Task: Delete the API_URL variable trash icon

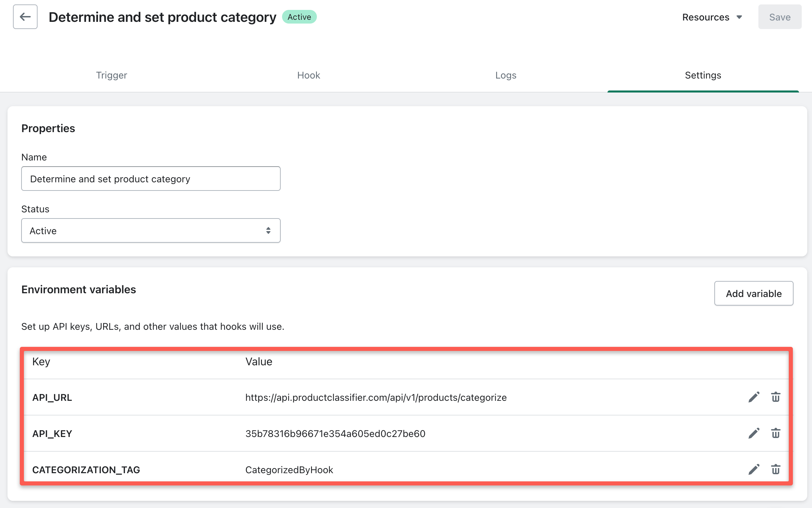Action: (775, 397)
